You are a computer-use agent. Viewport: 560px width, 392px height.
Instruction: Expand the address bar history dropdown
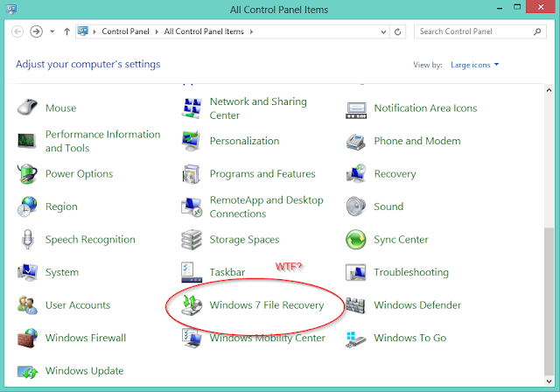383,31
